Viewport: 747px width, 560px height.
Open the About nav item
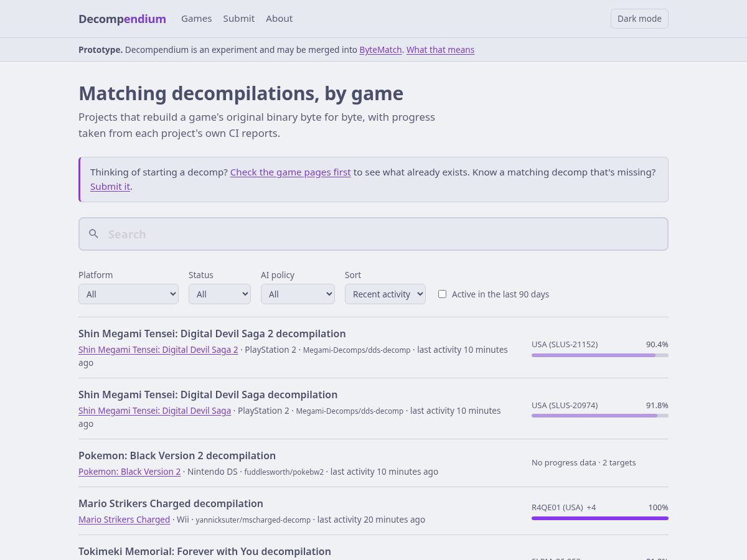[x=279, y=19]
